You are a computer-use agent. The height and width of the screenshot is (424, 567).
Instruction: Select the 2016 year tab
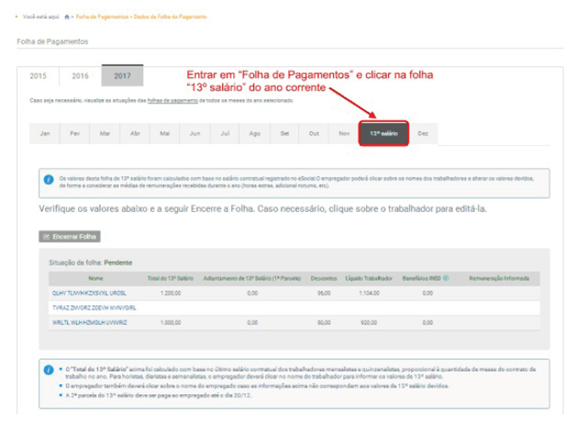coord(80,76)
